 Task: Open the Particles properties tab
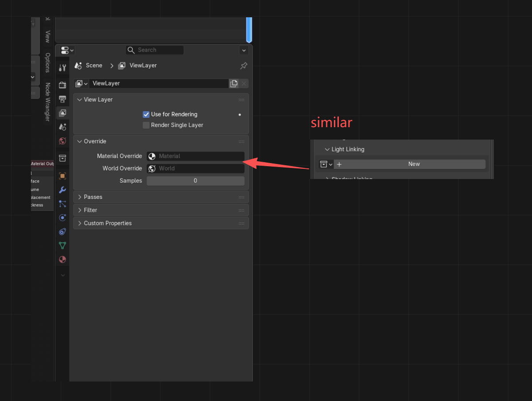[62, 204]
